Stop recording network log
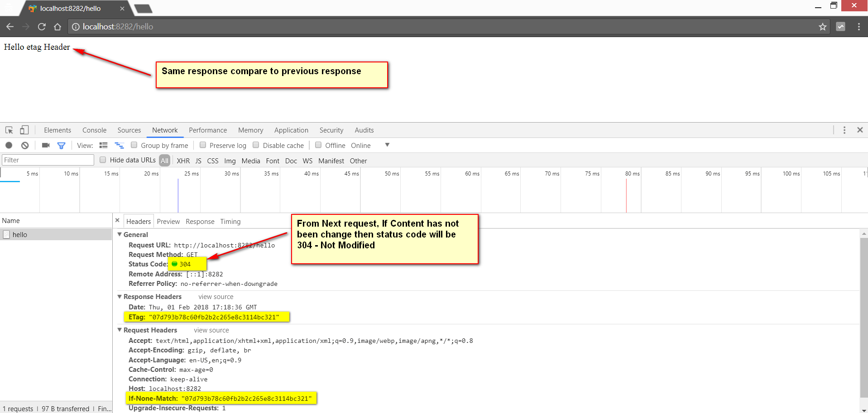The image size is (868, 413). tap(9, 145)
